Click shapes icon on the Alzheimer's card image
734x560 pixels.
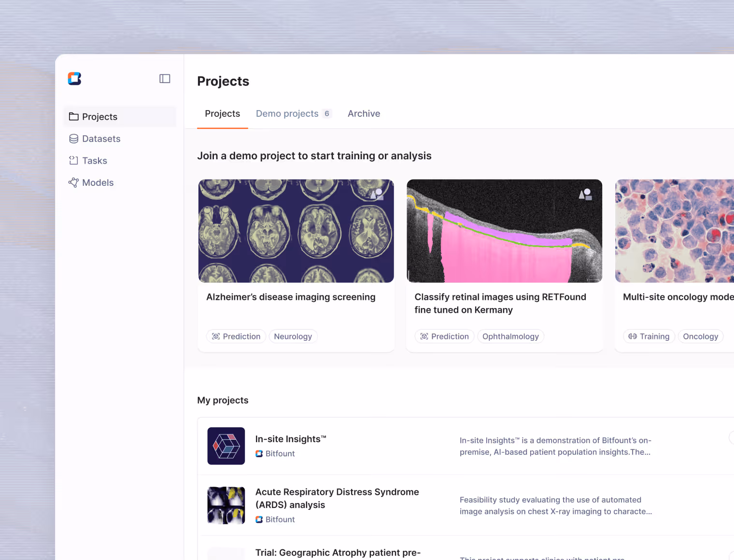[377, 195]
